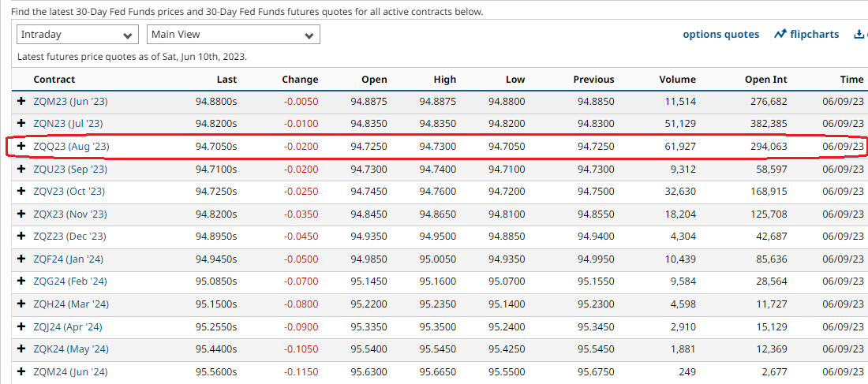Expand the ZQM24 (Jun '24) row plus icon
Viewport: 868px width, 384px height.
pos(22,372)
